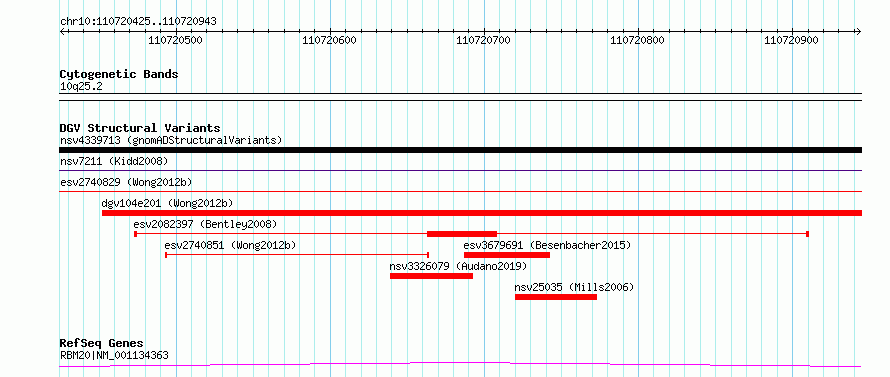The image size is (890, 377).
Task: Click ruler position 110720900
Action: tap(792, 41)
